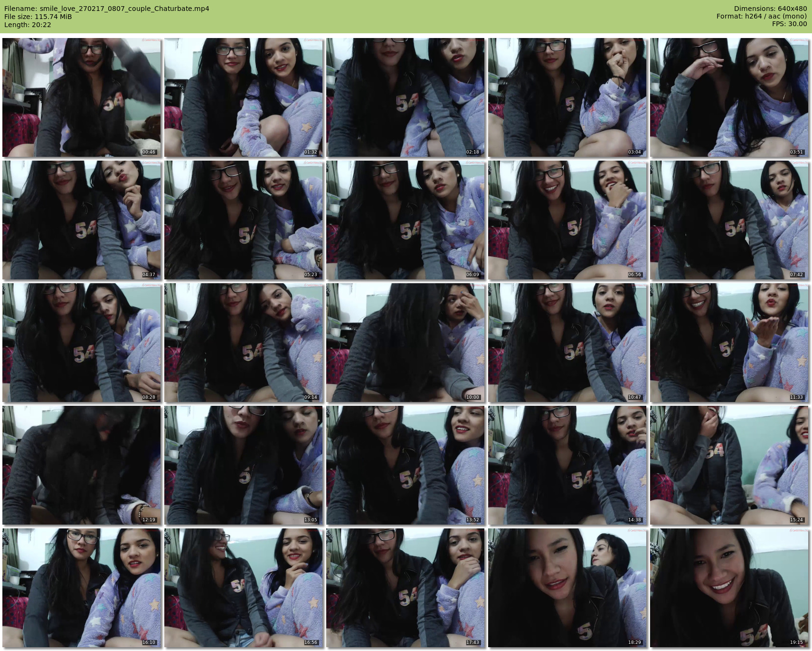Image resolution: width=812 pixels, height=651 pixels.
Task: Open the thumbnail marked 06:09
Action: pos(406,220)
